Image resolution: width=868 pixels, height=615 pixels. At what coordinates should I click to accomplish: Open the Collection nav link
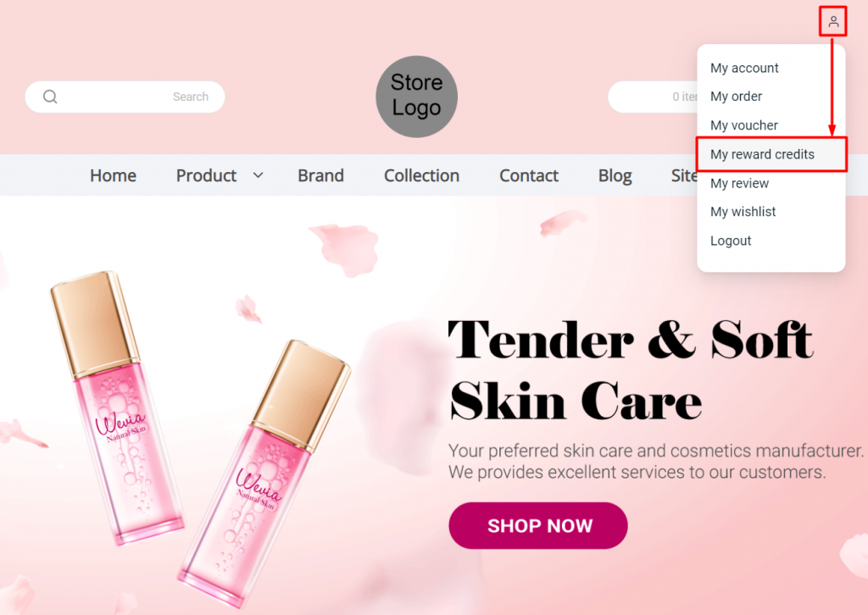click(421, 175)
